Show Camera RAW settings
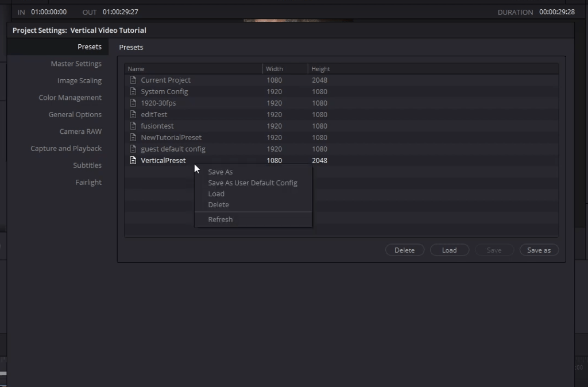Viewport: 588px width, 387px height. click(80, 131)
